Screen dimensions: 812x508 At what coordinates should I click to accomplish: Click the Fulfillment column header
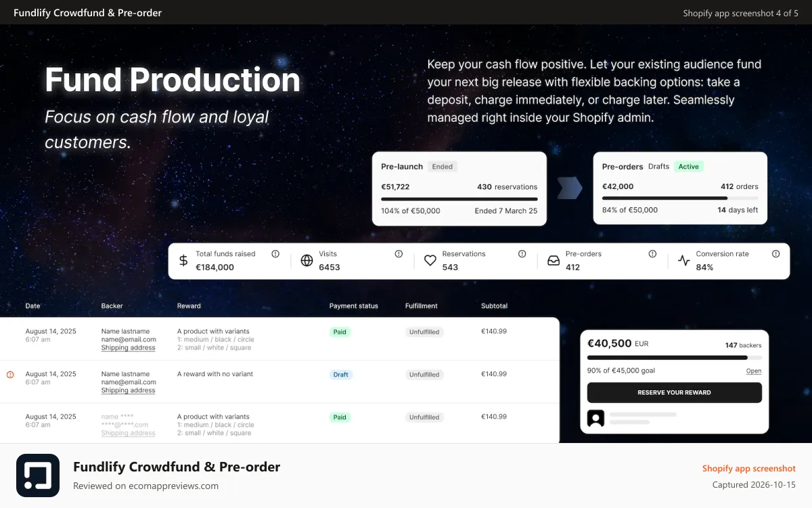[422, 306]
